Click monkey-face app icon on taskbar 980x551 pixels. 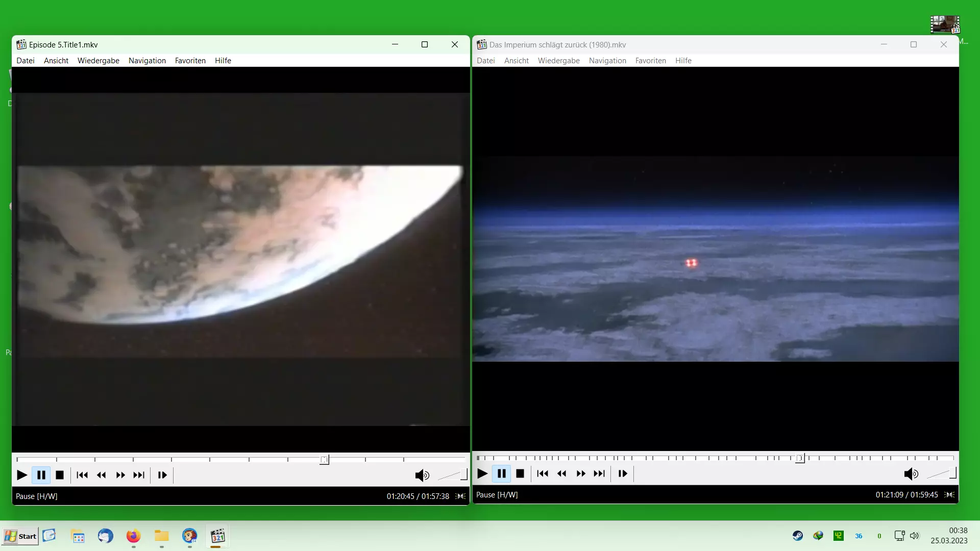[190, 536]
